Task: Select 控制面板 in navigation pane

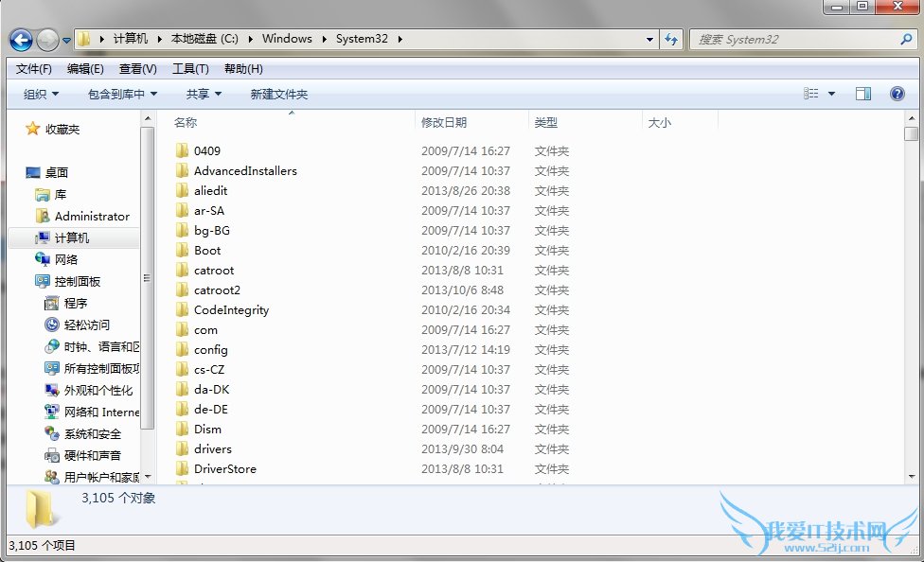Action: (78, 282)
